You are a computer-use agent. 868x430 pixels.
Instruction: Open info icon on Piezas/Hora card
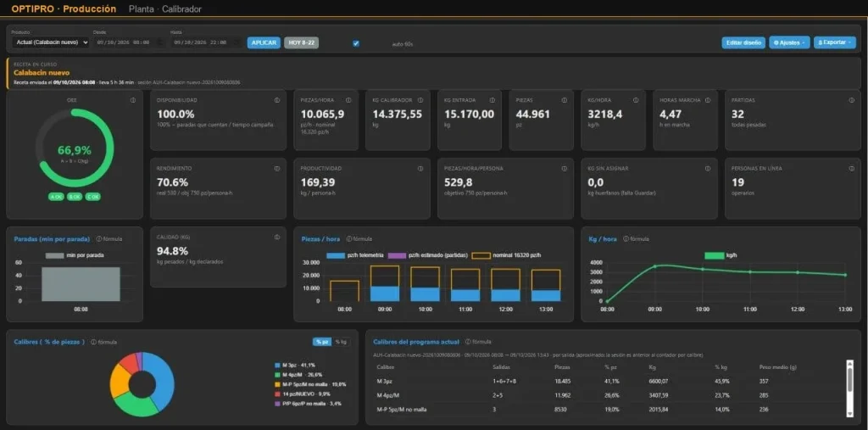point(348,100)
